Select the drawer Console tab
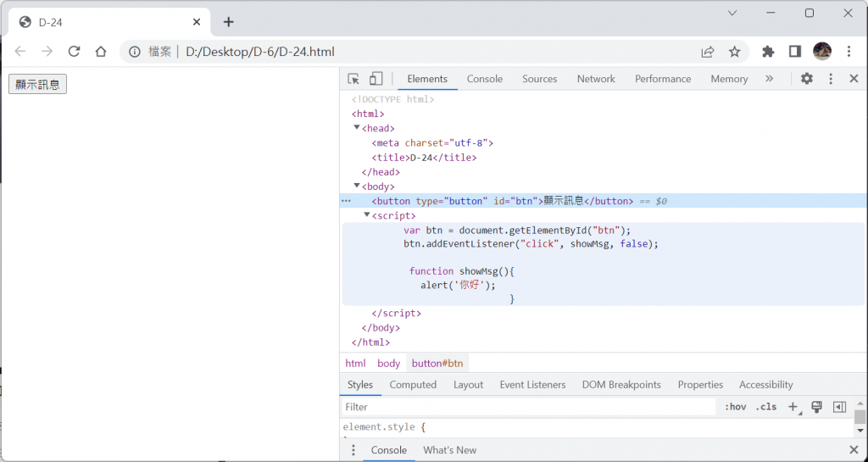Screen dimensions: 868x462 pos(388,450)
